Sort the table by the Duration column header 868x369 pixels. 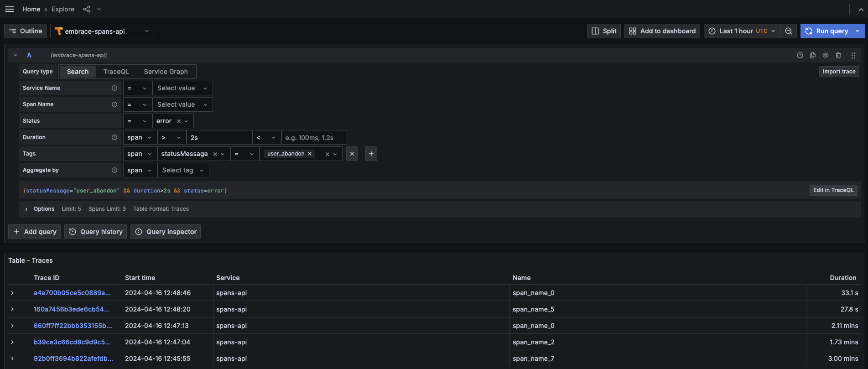coord(843,278)
